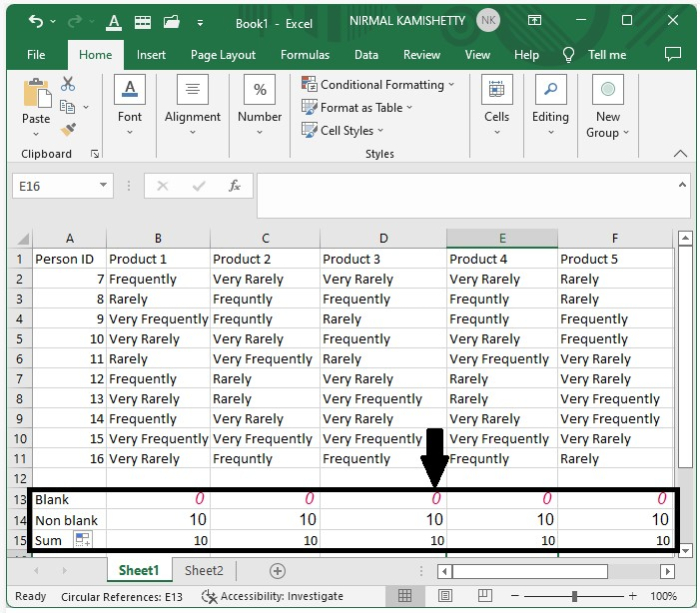
Task: Switch to the Review tab
Action: coord(421,55)
